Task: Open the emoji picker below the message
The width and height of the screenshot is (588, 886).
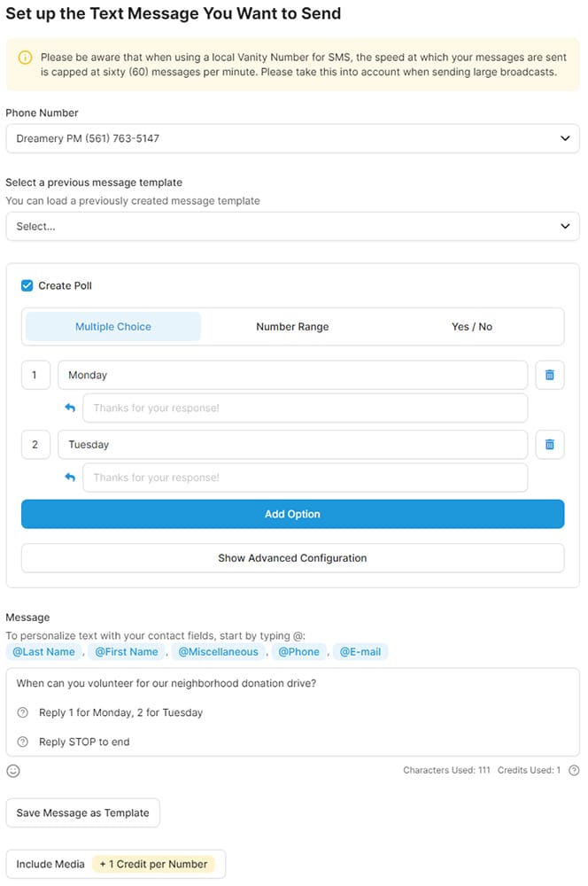Action: (x=13, y=771)
